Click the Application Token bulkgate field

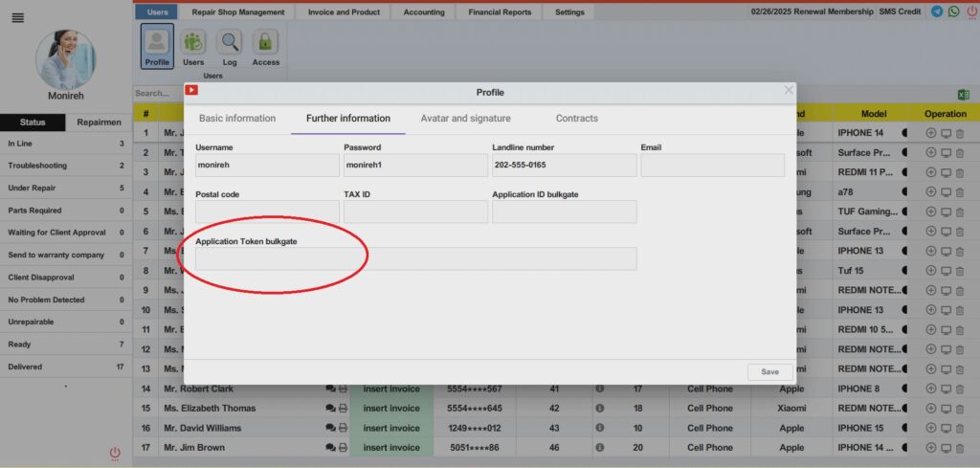[x=415, y=258]
